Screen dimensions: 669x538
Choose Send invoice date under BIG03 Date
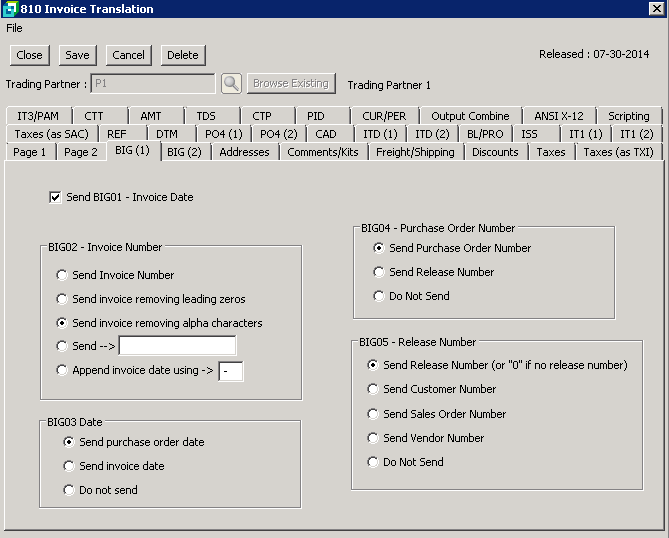coord(69,466)
